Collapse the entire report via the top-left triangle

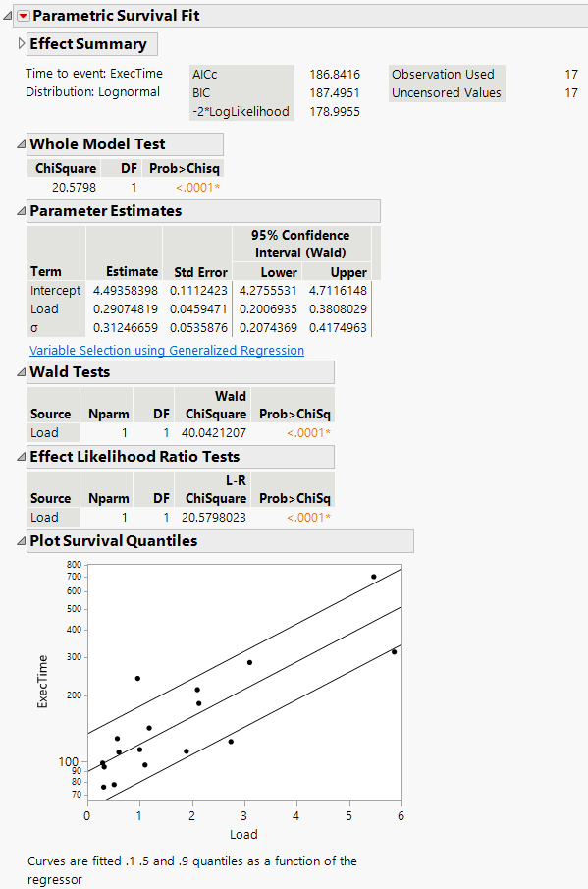tap(7, 15)
